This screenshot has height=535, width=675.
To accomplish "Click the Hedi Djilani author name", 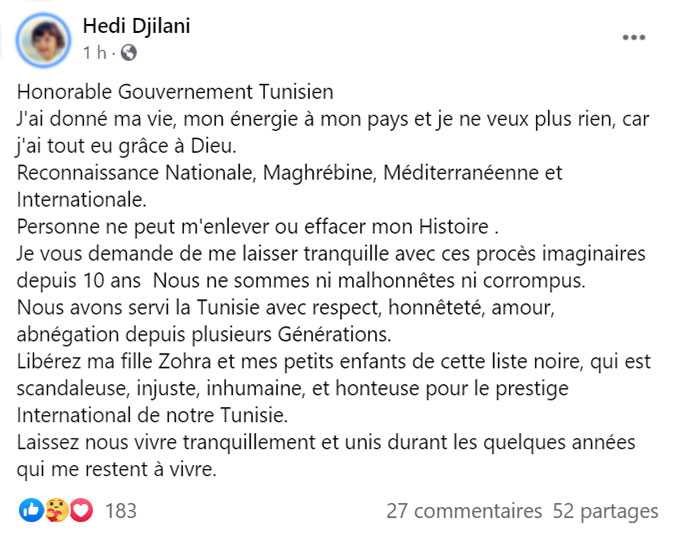I will [136, 26].
